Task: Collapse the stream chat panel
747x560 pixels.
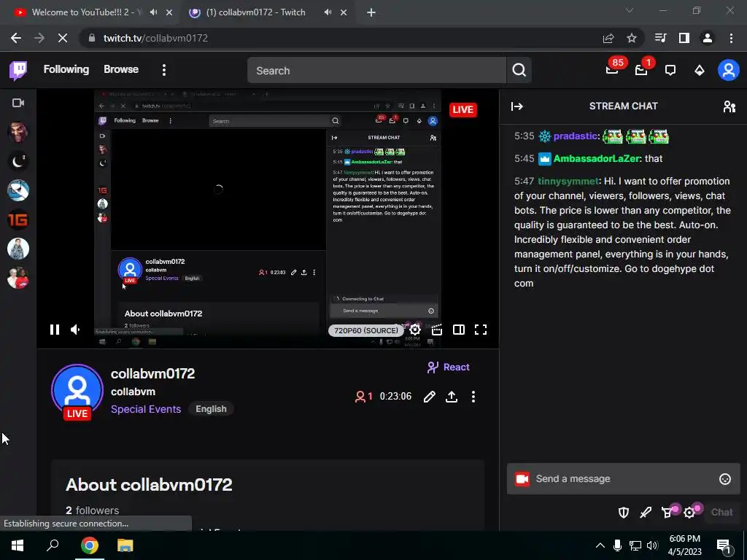Action: coord(517,106)
